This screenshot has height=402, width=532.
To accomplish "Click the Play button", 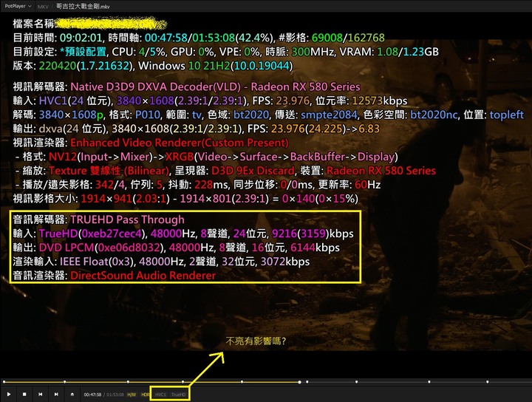I will (x=9, y=394).
